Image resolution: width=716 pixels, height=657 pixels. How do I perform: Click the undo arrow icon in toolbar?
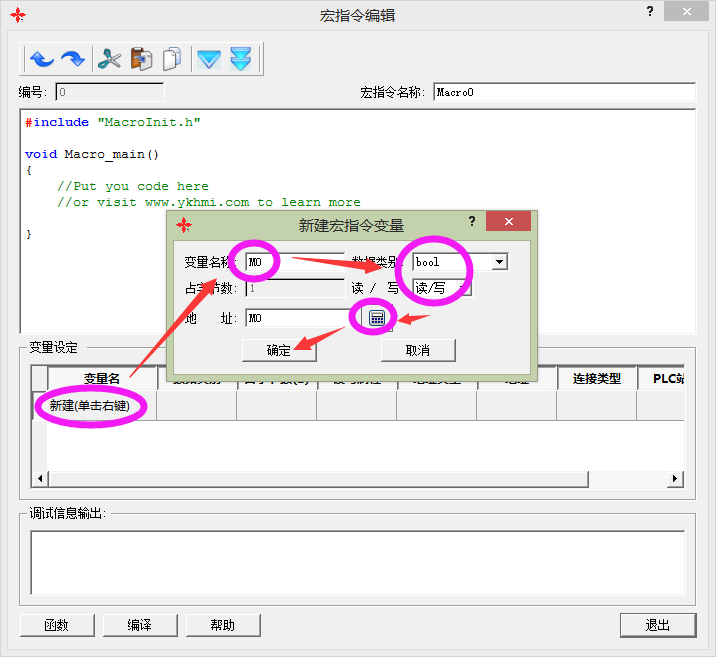[x=41, y=59]
